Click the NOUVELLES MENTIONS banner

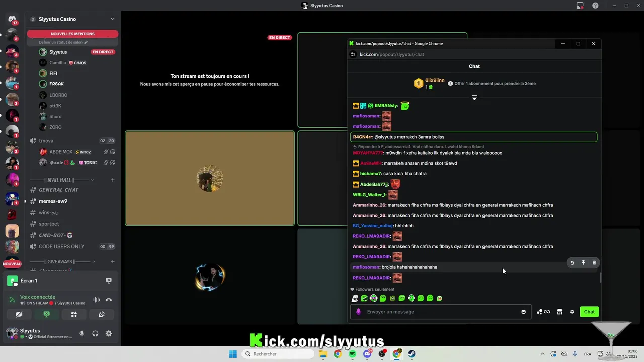click(72, 34)
